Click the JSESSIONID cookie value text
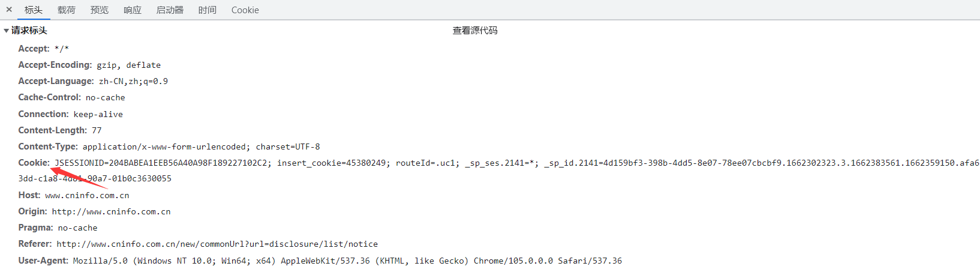This screenshot has width=980, height=272. click(163, 163)
